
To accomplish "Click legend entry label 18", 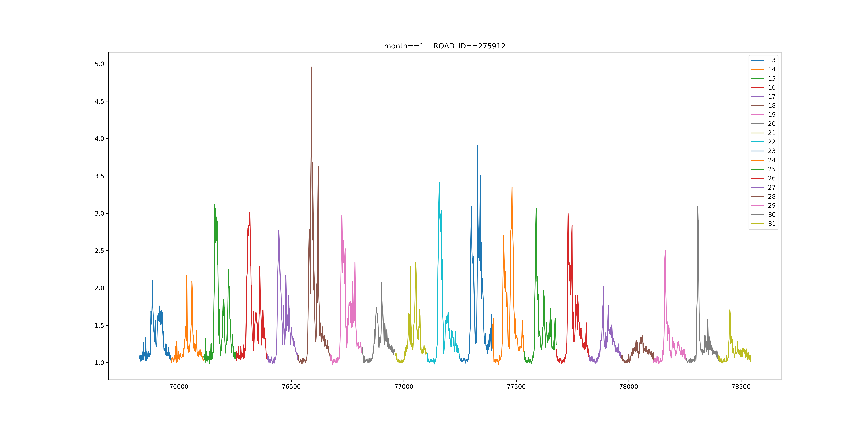I will [x=772, y=105].
